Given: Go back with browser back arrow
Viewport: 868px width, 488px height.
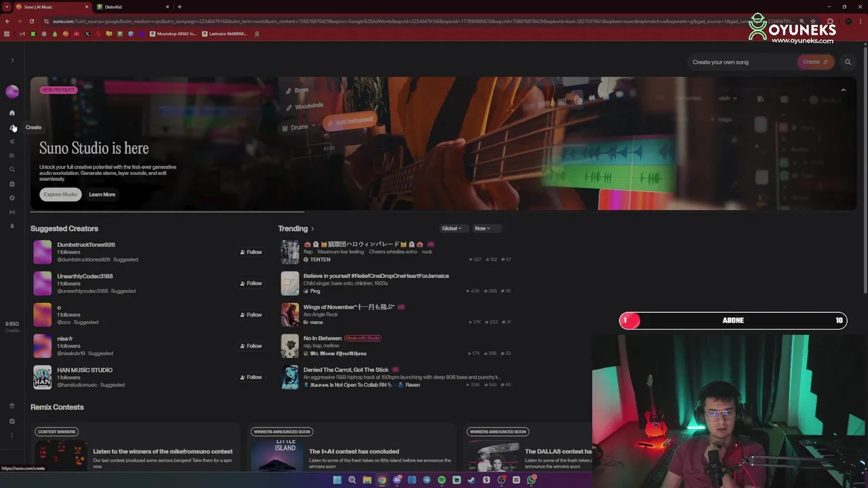Looking at the screenshot, I should [7, 21].
